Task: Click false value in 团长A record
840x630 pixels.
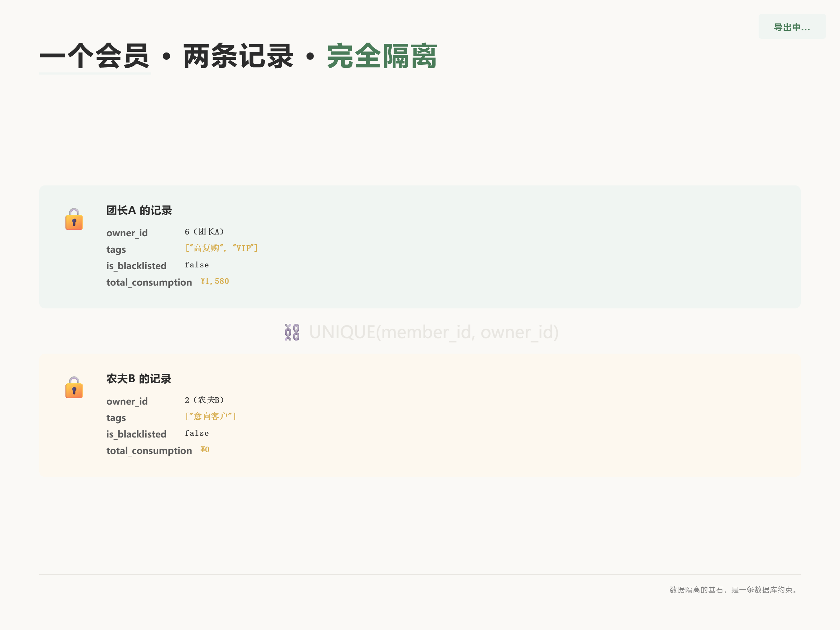Action: point(197,265)
